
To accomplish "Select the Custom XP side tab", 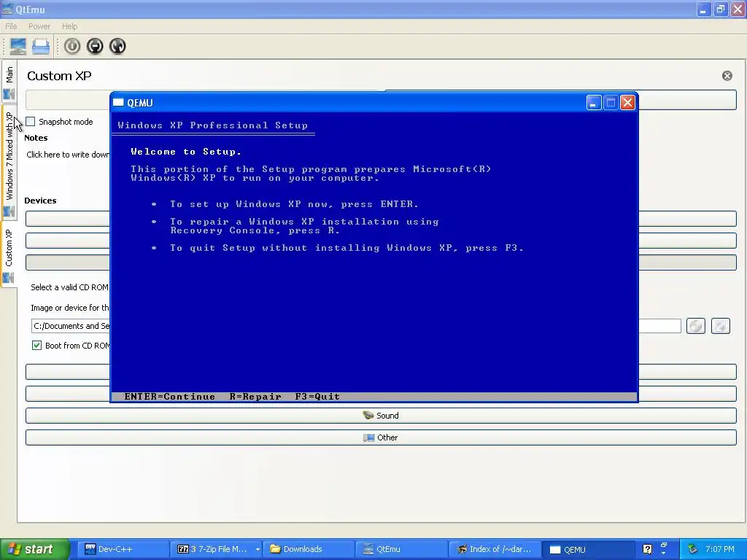I will (9, 254).
